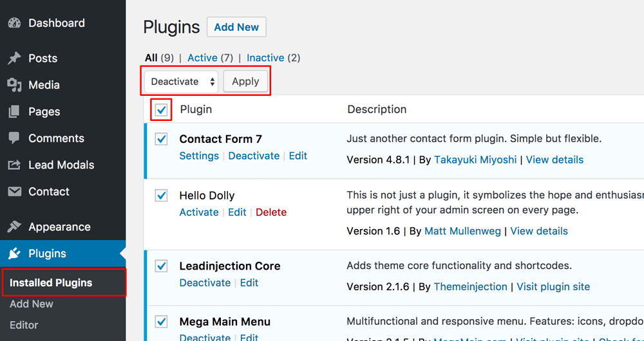
Task: Click Edit under Contact Form 7
Action: (x=298, y=156)
